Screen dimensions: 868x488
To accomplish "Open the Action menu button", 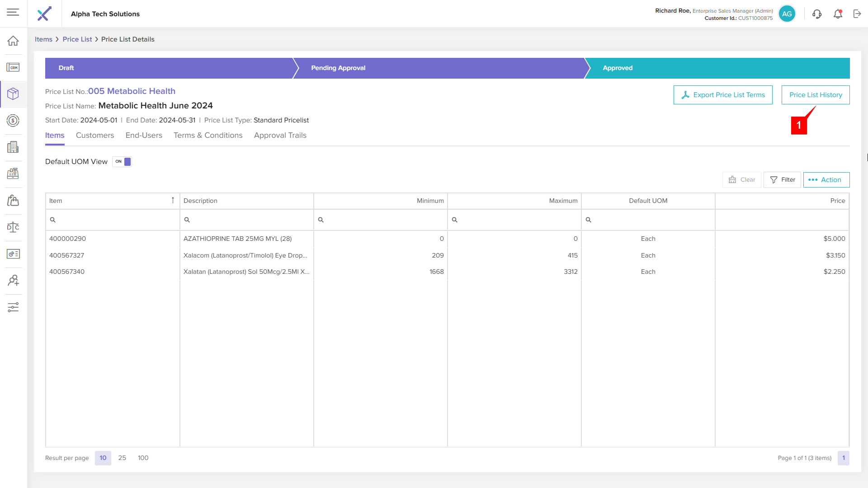I will (826, 180).
